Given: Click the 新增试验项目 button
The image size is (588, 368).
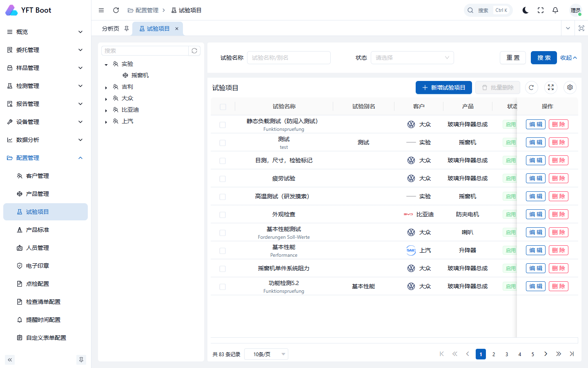Looking at the screenshot, I should [x=444, y=88].
